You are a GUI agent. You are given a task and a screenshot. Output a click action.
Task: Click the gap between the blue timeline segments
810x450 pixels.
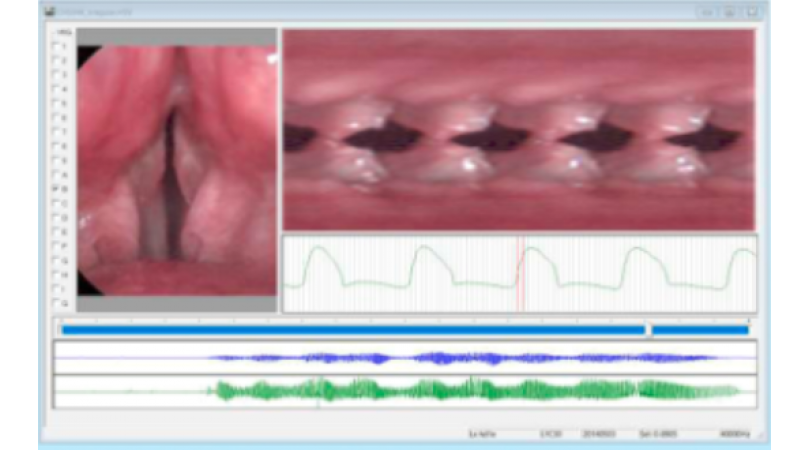coord(649,329)
